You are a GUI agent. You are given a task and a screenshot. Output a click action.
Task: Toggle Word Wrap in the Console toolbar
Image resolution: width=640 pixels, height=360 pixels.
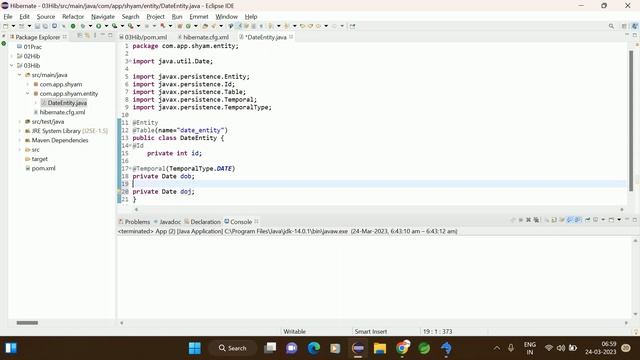point(562,220)
